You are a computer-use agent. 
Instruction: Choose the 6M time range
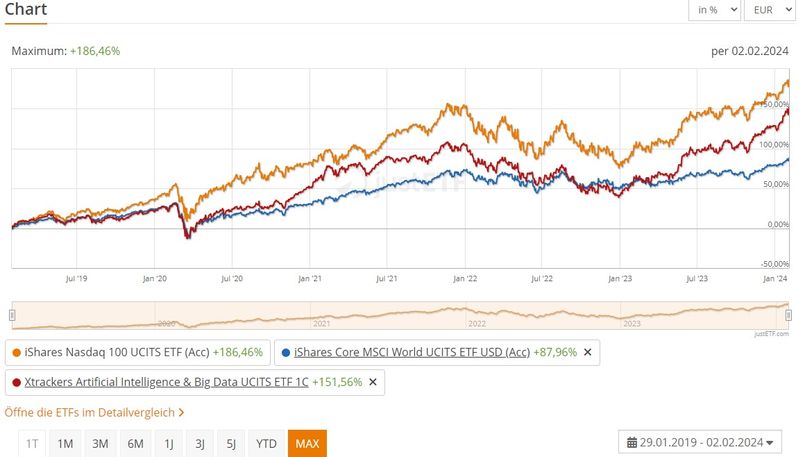(x=134, y=443)
